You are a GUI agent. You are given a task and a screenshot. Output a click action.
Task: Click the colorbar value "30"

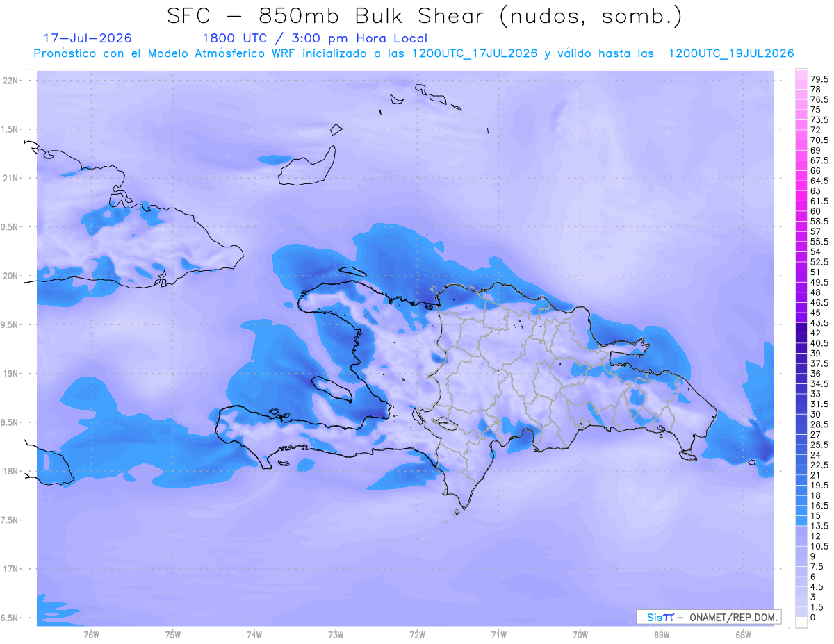coord(816,415)
